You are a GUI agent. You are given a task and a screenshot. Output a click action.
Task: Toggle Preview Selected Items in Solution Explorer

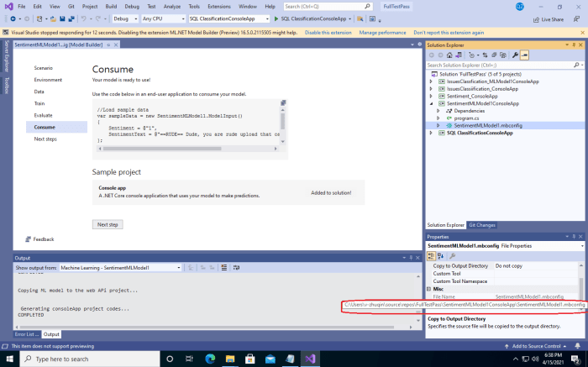pos(524,55)
